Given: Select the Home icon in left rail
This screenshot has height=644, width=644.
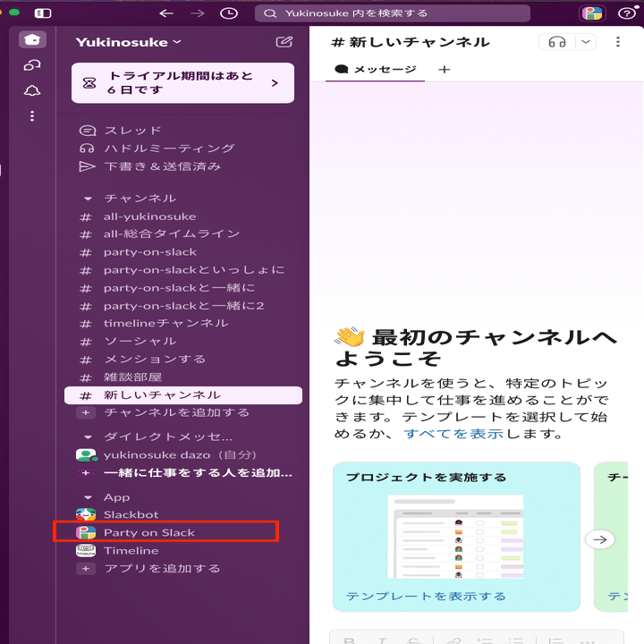Looking at the screenshot, I should (x=32, y=39).
